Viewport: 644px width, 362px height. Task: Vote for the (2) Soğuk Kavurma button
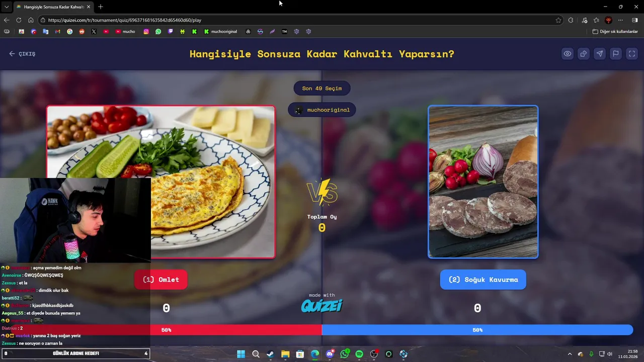click(x=483, y=280)
